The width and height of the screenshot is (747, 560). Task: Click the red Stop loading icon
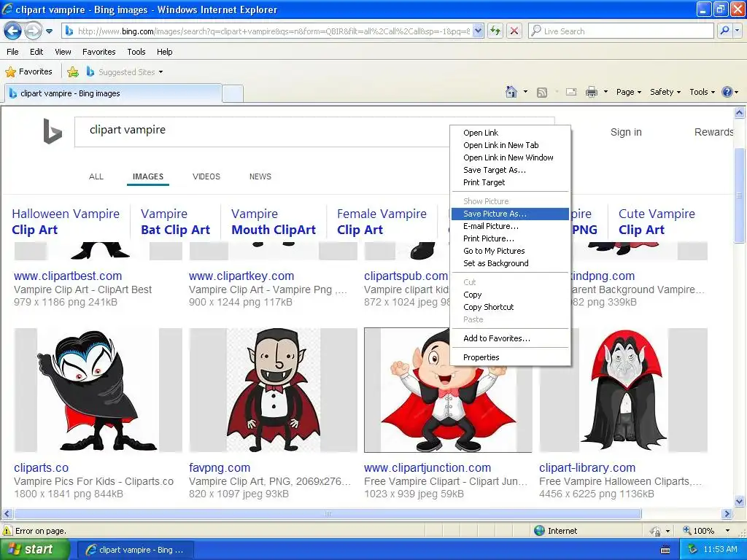click(x=514, y=31)
